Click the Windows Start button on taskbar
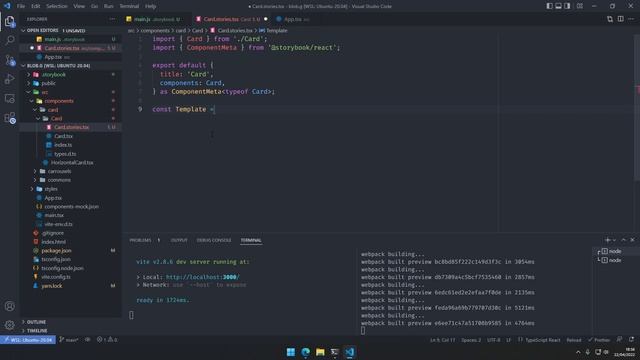This screenshot has height=360, width=640. 291,352
